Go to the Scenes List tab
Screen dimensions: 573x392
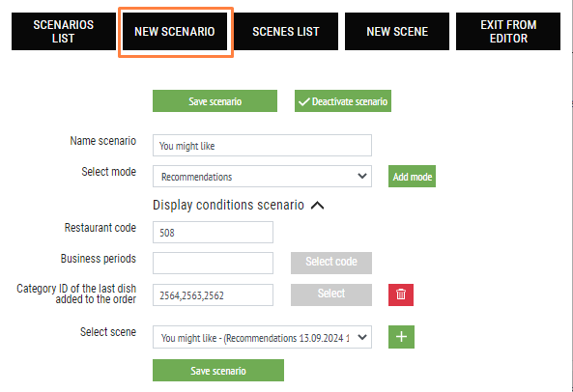(x=286, y=32)
